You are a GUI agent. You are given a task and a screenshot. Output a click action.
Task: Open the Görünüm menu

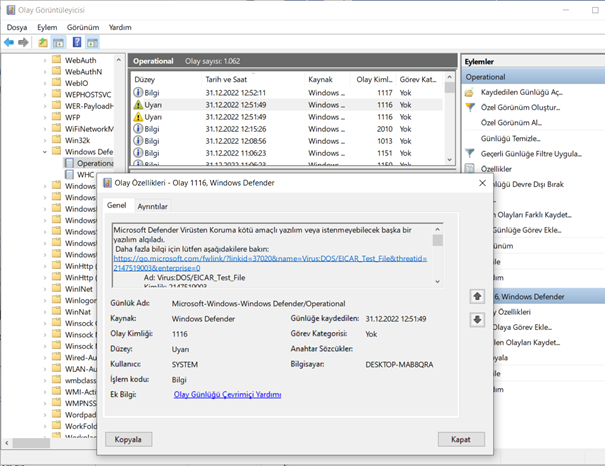83,27
